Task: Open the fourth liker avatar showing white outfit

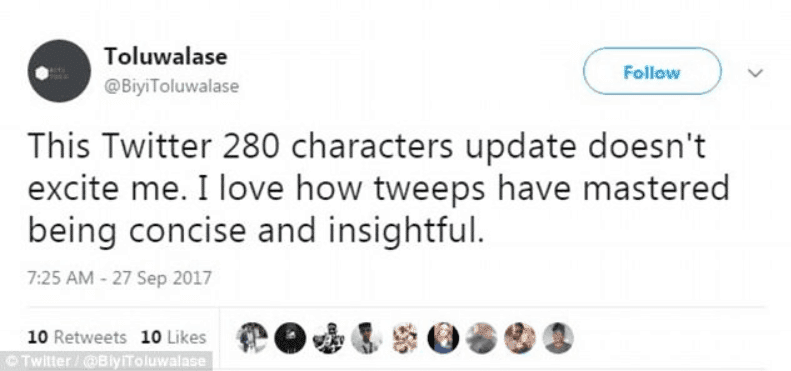Action: (x=367, y=338)
